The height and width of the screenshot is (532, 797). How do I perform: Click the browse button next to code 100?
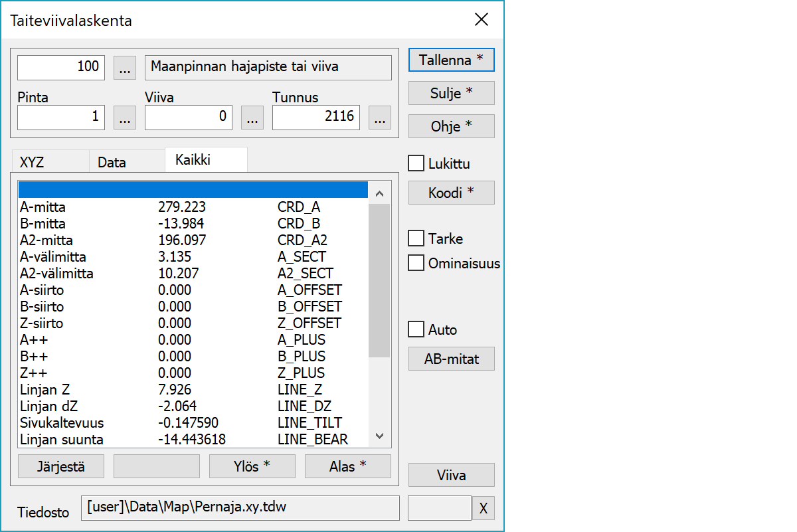125,67
